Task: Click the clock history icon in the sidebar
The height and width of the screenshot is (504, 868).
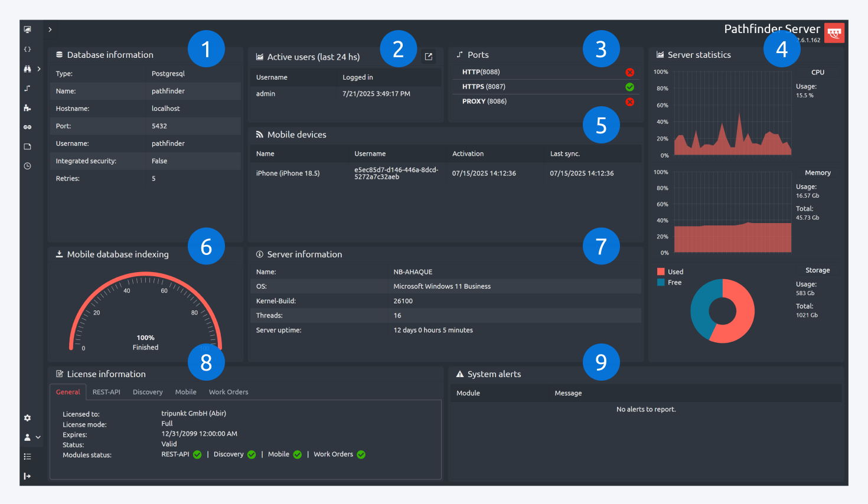Action: click(x=27, y=166)
